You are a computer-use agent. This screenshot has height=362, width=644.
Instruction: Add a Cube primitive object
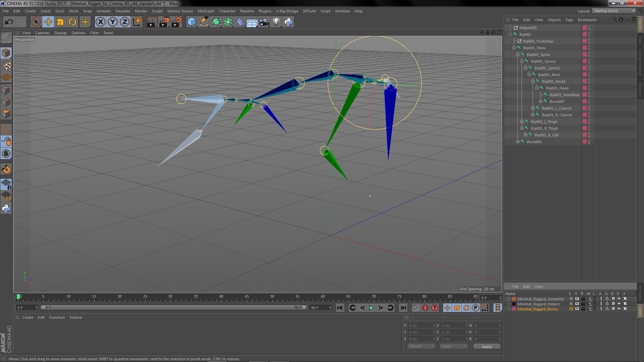click(x=192, y=22)
